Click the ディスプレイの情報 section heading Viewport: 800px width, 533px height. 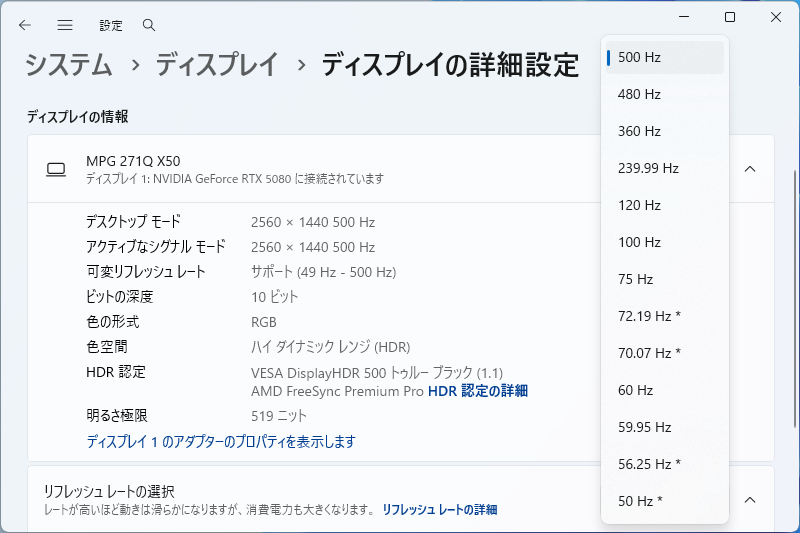[x=78, y=117]
